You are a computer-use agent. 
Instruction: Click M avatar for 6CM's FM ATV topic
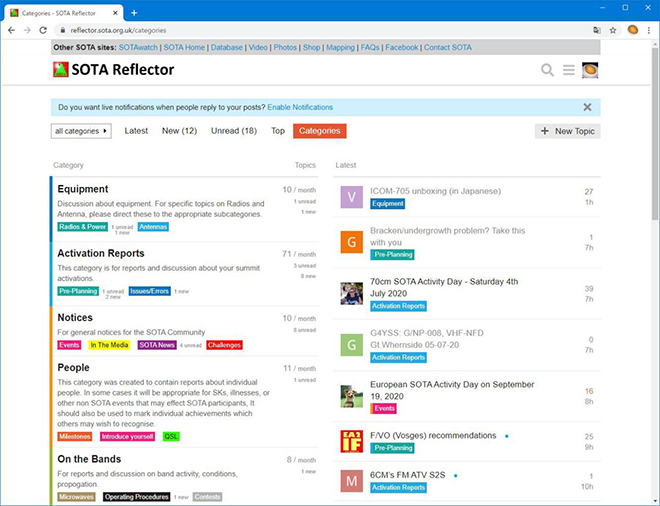tap(351, 481)
